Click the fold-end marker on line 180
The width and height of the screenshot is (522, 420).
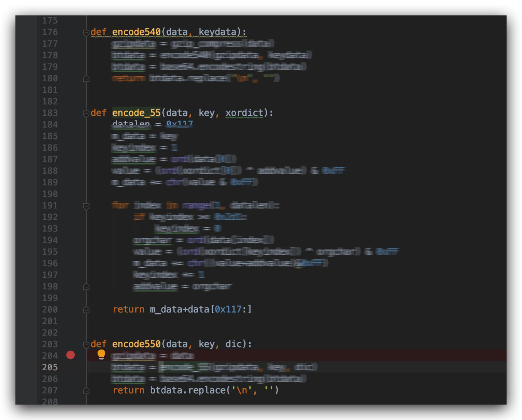point(86,79)
